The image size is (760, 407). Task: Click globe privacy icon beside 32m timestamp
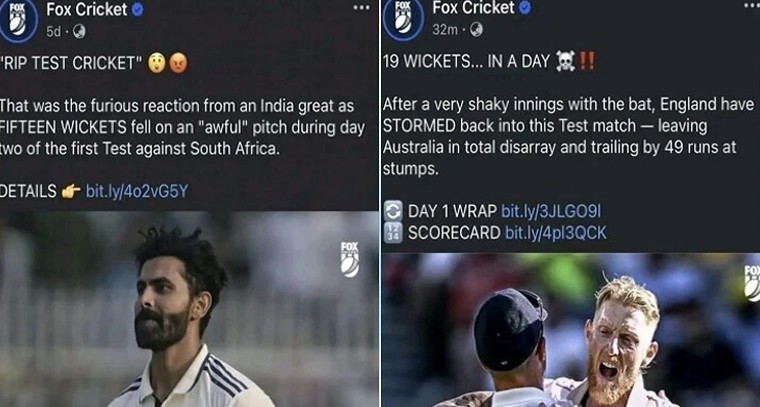(x=476, y=30)
